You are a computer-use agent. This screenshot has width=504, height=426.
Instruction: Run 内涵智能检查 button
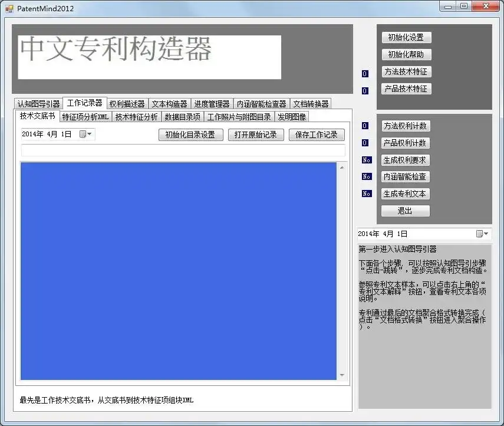[406, 176]
